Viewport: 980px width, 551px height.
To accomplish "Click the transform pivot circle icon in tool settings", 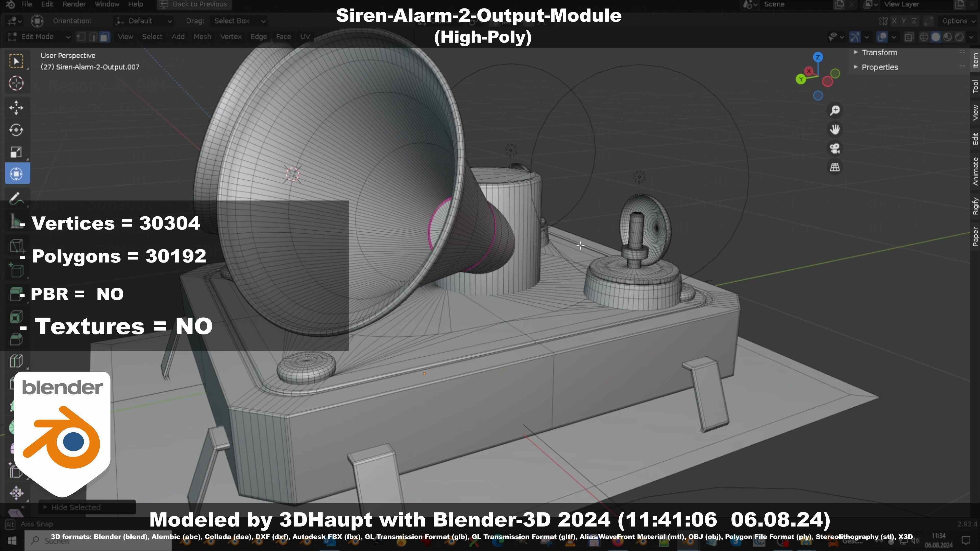I will [37, 21].
